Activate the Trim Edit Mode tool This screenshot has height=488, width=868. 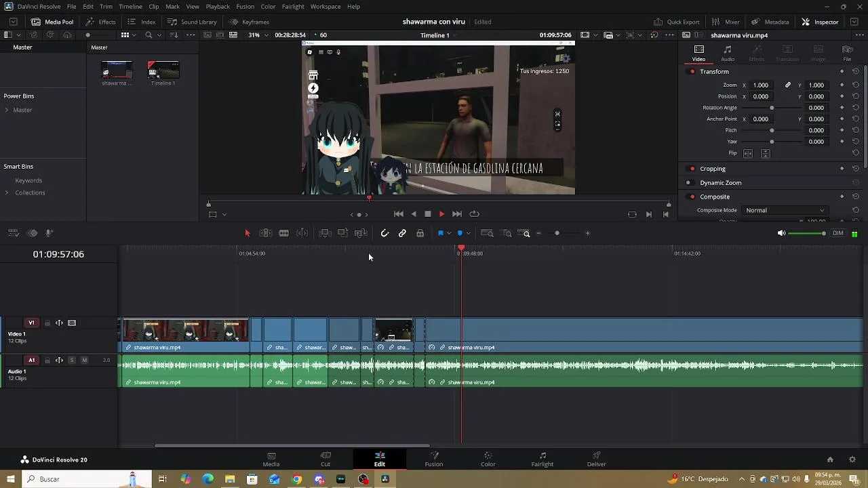point(266,233)
